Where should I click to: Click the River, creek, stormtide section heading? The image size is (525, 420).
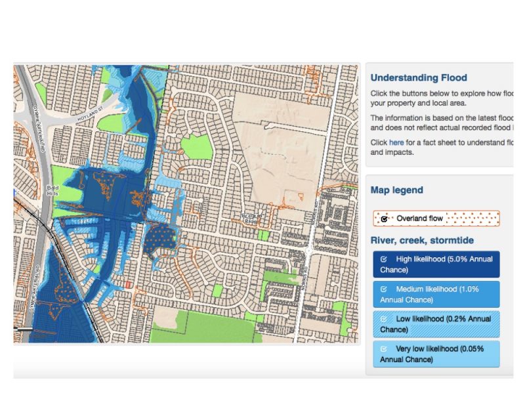[422, 240]
